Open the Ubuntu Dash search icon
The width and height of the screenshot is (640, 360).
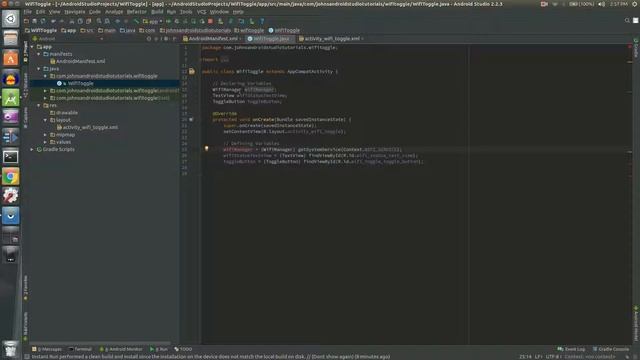tap(11, 19)
